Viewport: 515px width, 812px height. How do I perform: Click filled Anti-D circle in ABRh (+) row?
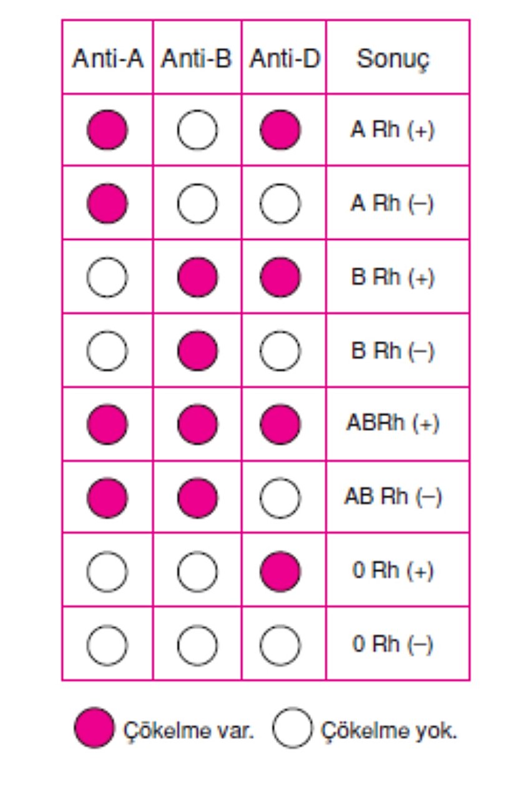[280, 424]
